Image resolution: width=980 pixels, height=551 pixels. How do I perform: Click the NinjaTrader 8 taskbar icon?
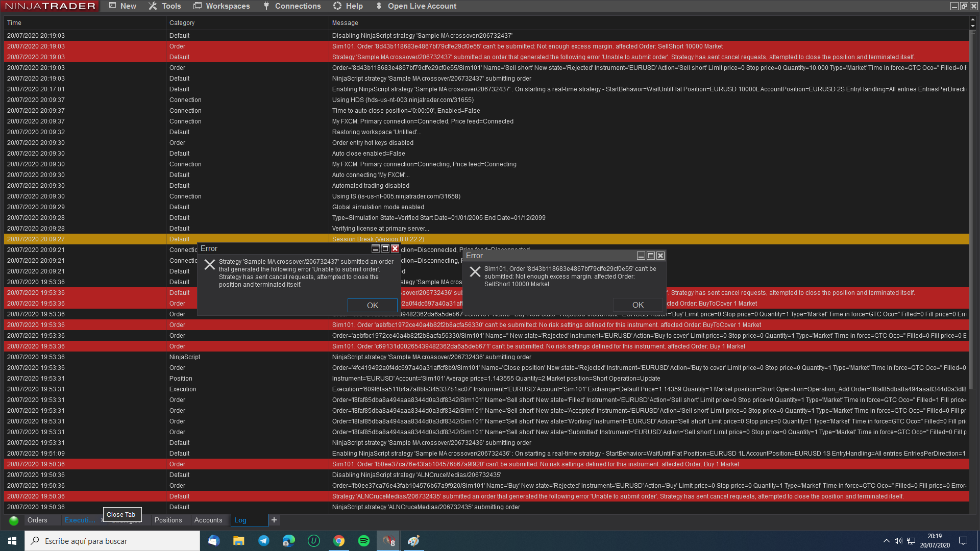[389, 541]
